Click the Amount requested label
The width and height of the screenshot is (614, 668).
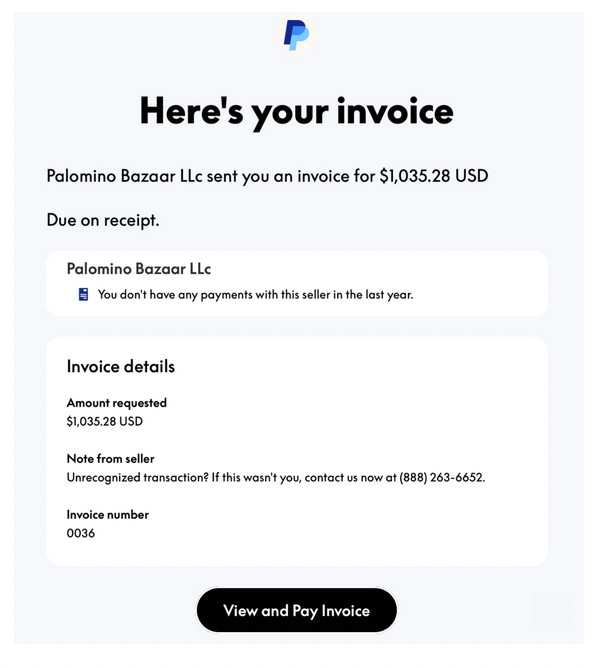117,403
